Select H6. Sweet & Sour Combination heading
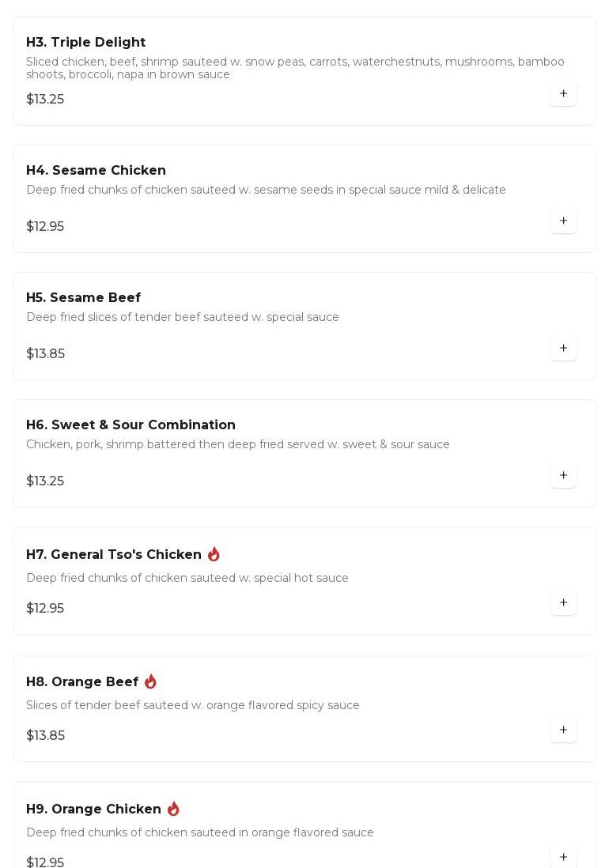Image resolution: width=609 pixels, height=868 pixels. coord(130,425)
